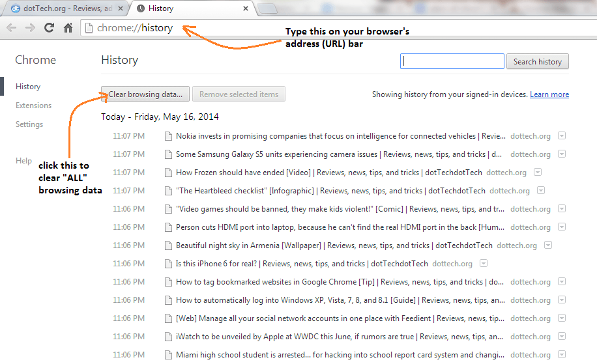Viewport: 597px width, 364px height.
Task: Click page icon beside Windows XP guide entry
Action: click(x=168, y=300)
